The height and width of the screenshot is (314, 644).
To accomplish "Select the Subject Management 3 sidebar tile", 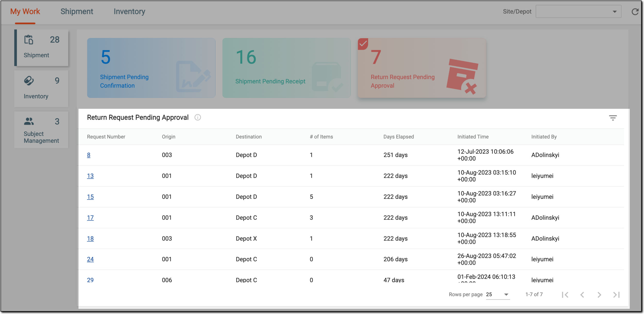I will point(41,130).
